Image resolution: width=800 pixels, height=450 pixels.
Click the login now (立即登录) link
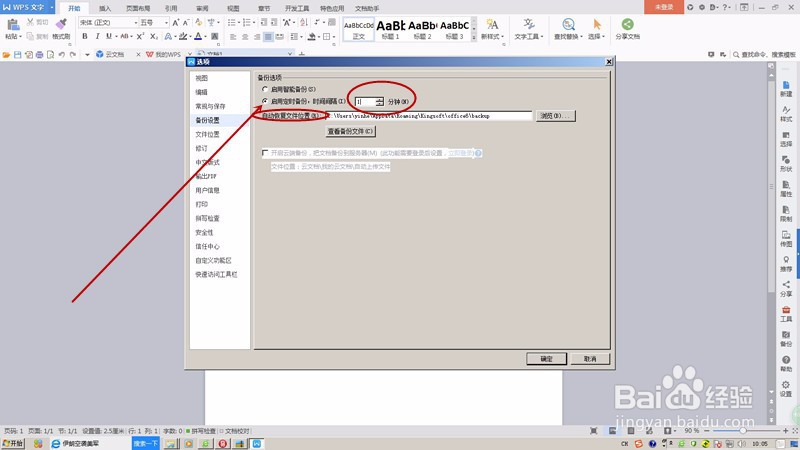(x=461, y=153)
